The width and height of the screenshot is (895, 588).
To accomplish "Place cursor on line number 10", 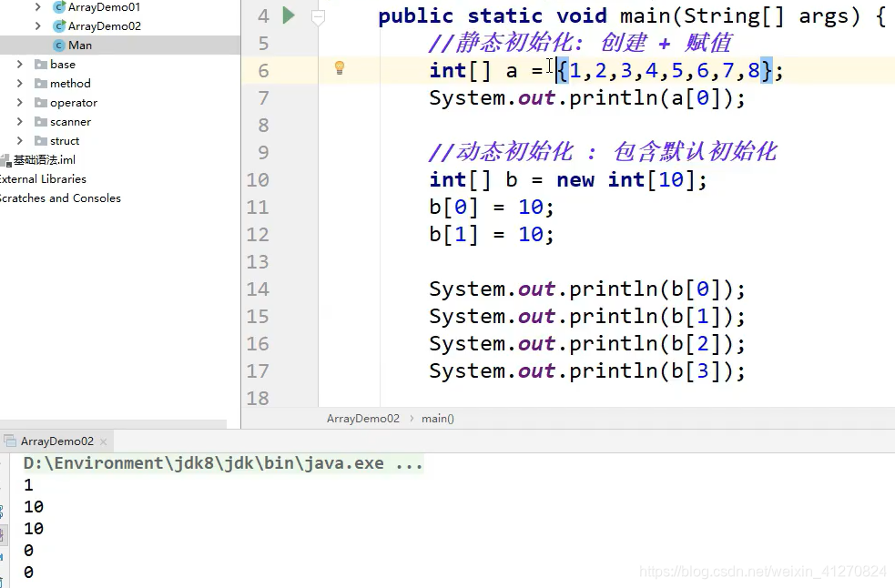I will pos(258,180).
